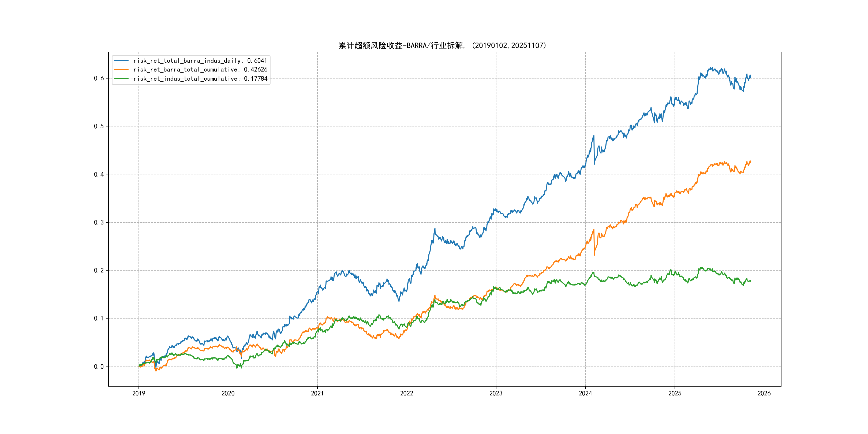Viewport: 868px width, 434px height.
Task: Click the 0.4 y-axis tick label
Action: [x=99, y=174]
